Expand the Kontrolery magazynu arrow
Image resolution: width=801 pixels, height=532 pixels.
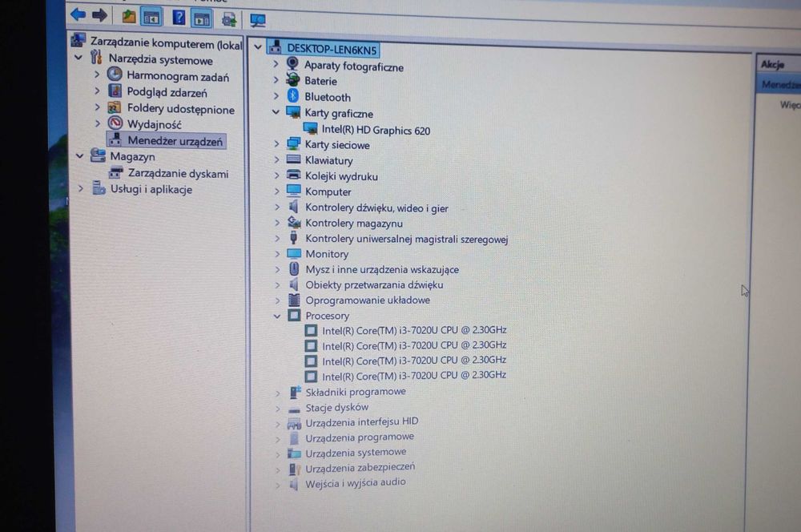tap(277, 223)
